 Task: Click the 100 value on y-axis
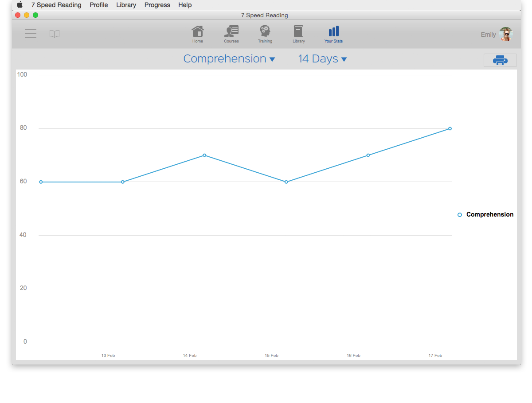[x=22, y=74]
